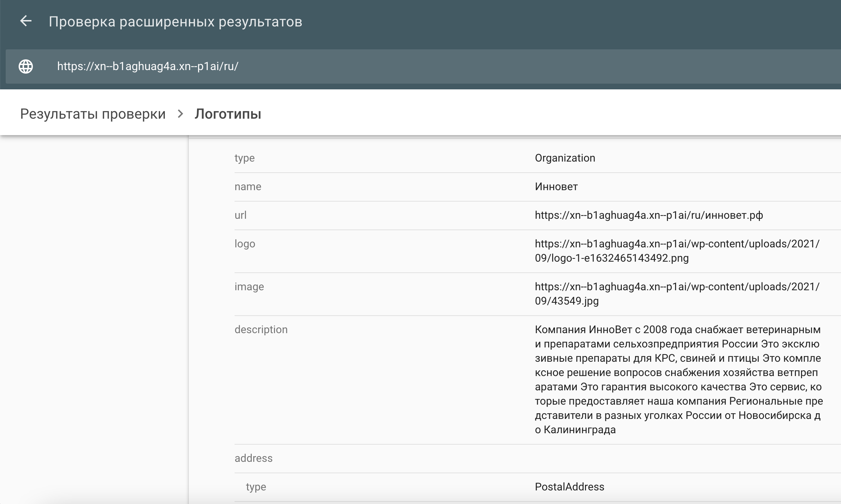Click the nested type label under address
841x504 pixels.
coord(256,487)
